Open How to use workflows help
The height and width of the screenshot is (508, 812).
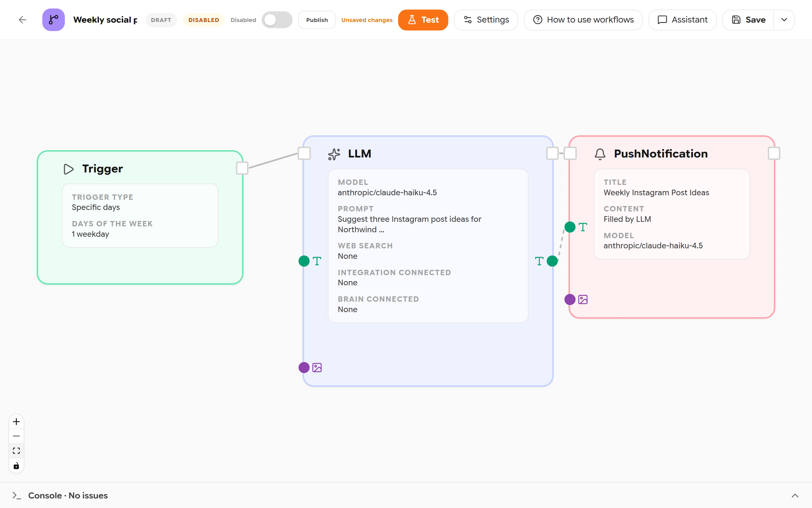tap(583, 20)
